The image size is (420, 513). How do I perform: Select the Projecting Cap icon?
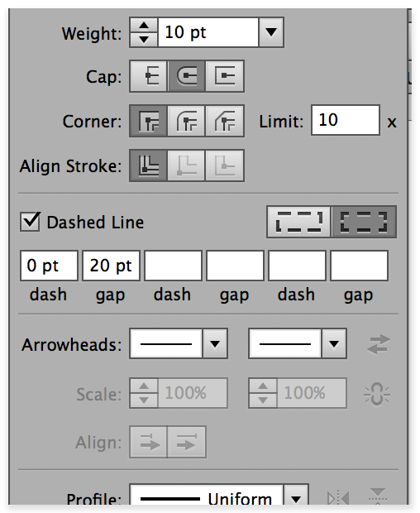pos(225,76)
